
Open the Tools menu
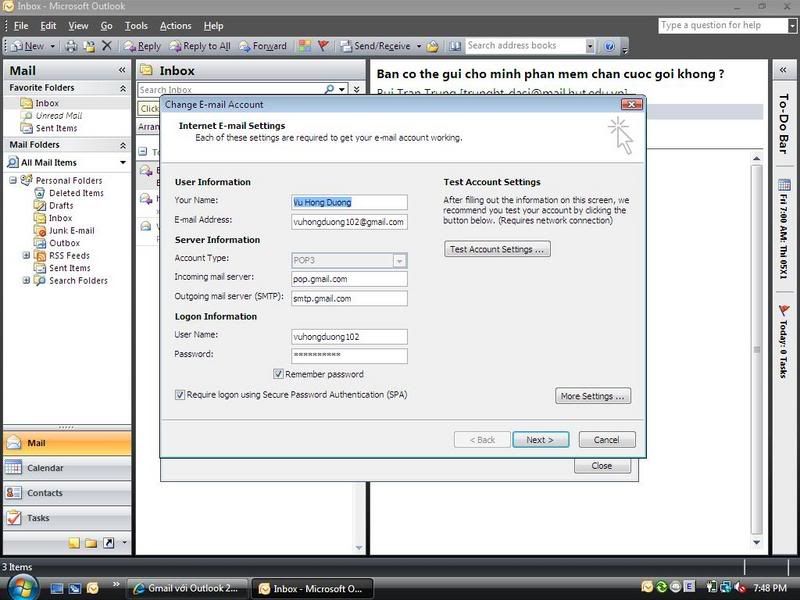pos(136,25)
